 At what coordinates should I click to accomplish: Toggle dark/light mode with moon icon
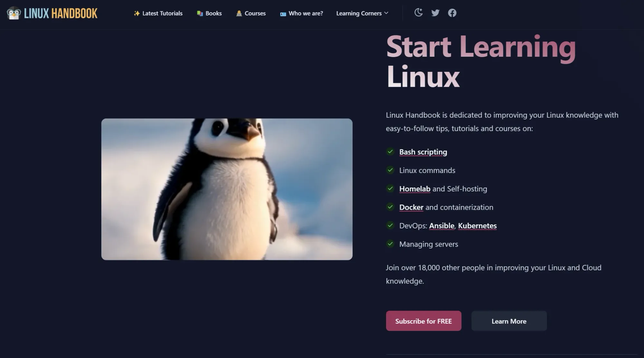coord(418,12)
